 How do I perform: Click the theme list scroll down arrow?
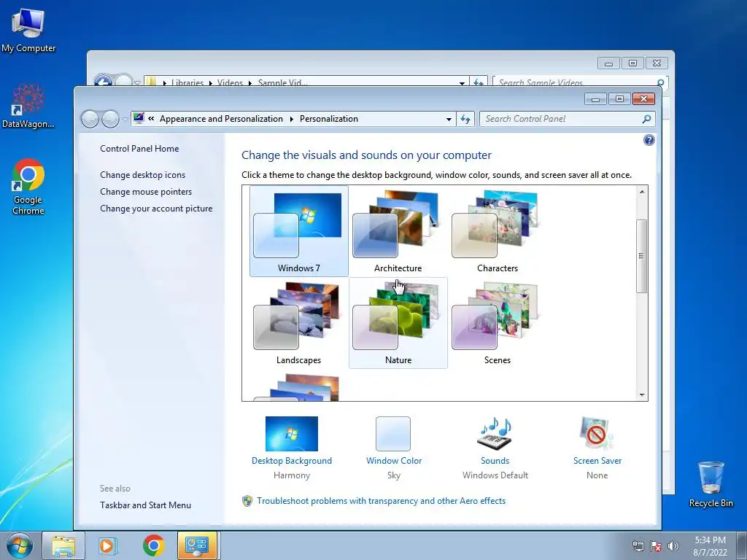click(x=642, y=394)
